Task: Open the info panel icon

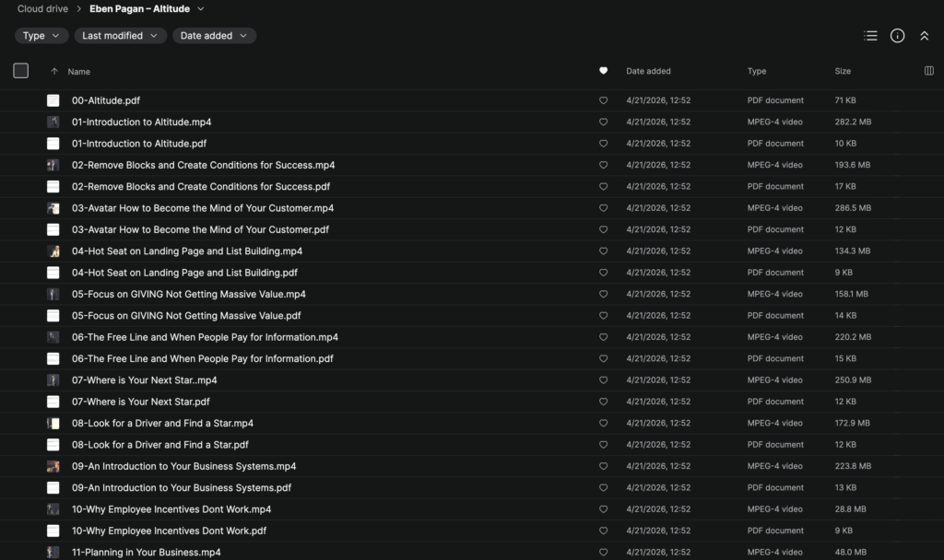Action: tap(897, 36)
